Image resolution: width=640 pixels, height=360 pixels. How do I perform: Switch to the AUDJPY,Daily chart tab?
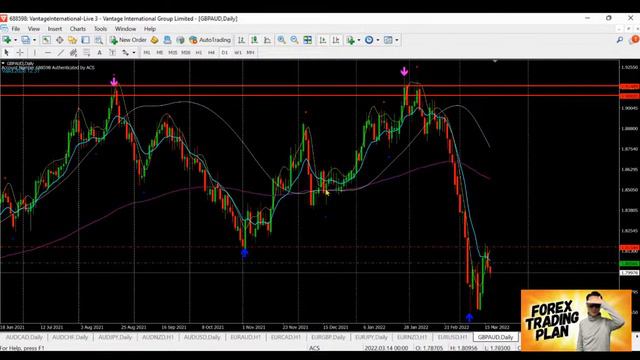(115, 338)
